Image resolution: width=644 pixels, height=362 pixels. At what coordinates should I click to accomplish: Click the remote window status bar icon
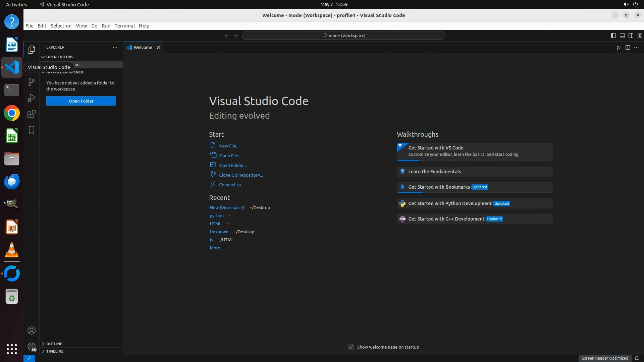click(29, 358)
